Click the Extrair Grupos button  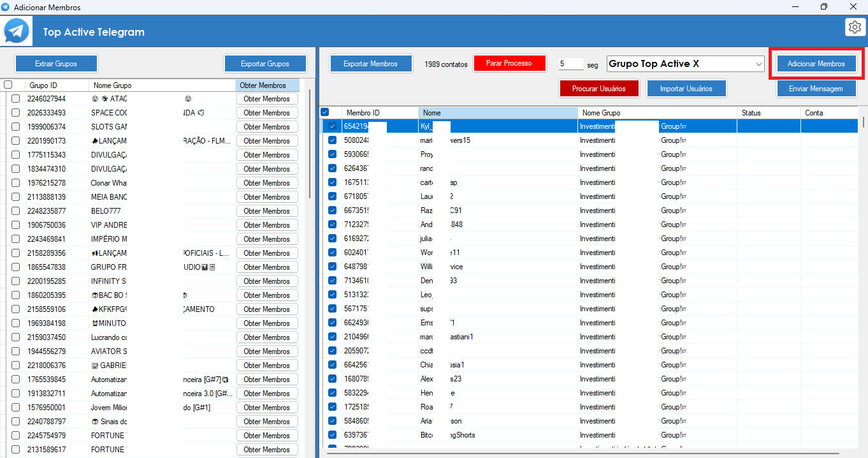pyautogui.click(x=56, y=64)
